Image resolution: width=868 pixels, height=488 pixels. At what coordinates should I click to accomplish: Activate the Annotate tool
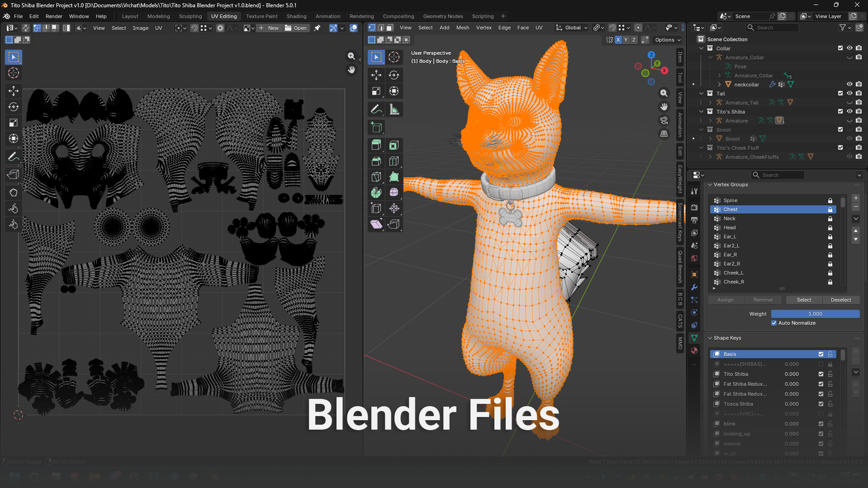click(376, 108)
